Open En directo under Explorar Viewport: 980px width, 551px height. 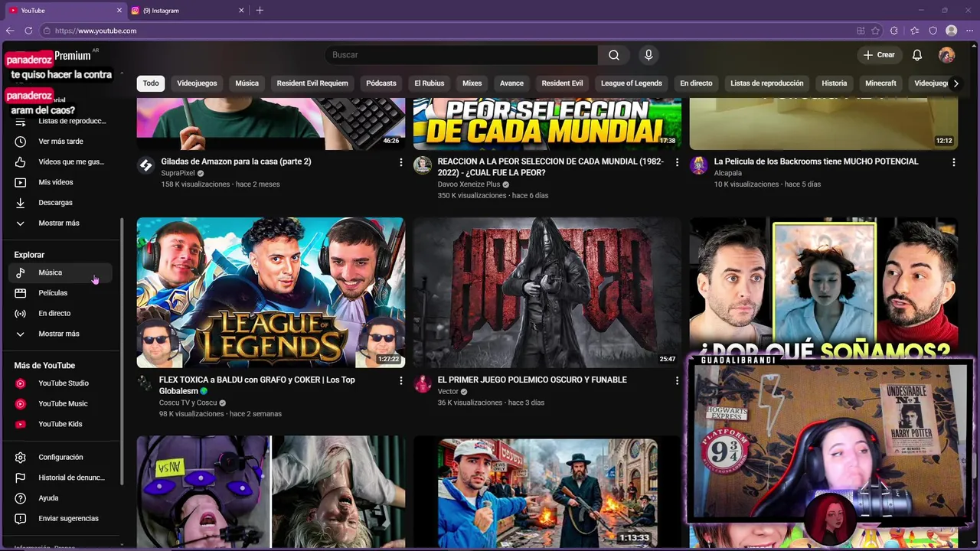point(61,313)
